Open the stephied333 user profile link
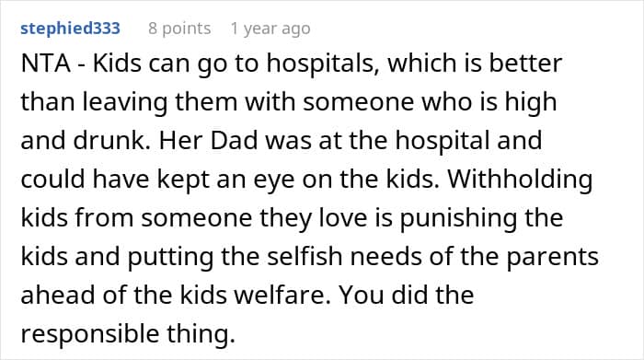Viewport: 644px width, 360px height. [70, 29]
